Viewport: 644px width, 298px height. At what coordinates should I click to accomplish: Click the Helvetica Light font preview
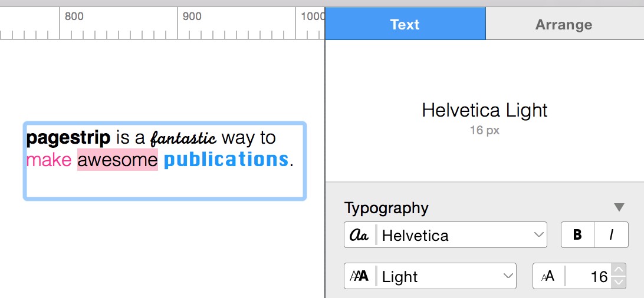click(484, 110)
